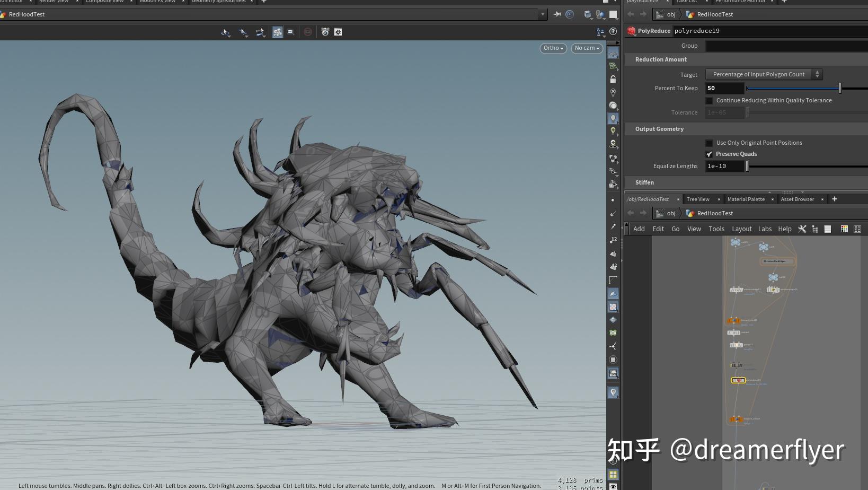Screen dimensions: 868x490
Task: Switch to the Tree View tab
Action: pos(697,199)
